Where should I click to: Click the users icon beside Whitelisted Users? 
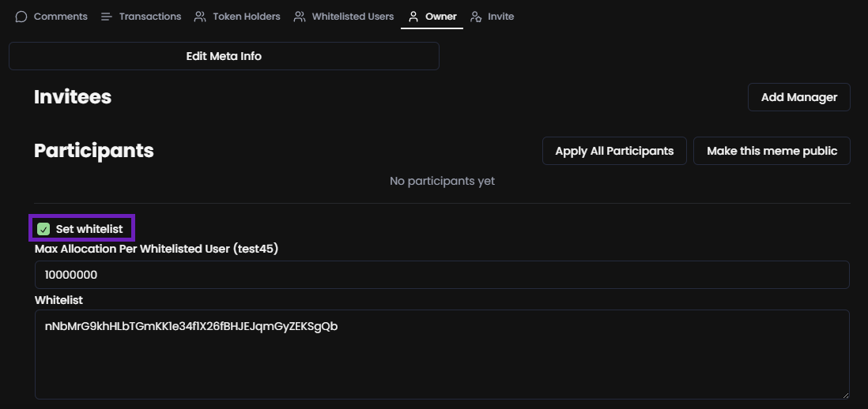(x=300, y=17)
